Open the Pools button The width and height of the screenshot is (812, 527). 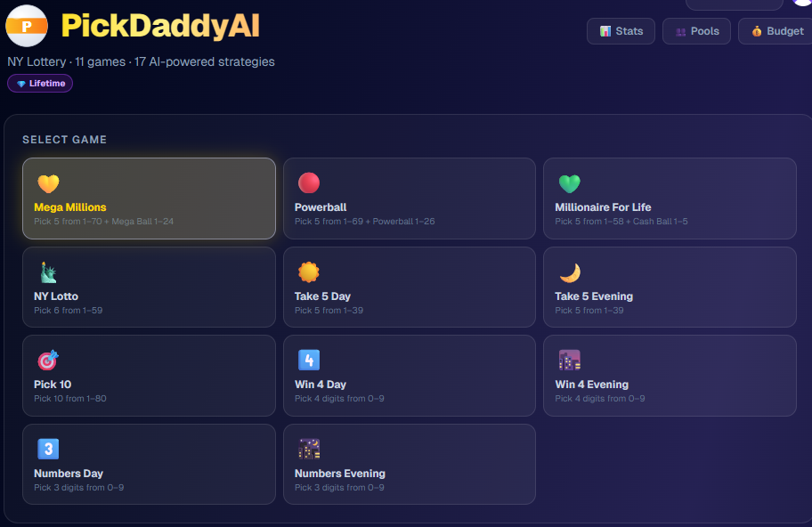[696, 31]
